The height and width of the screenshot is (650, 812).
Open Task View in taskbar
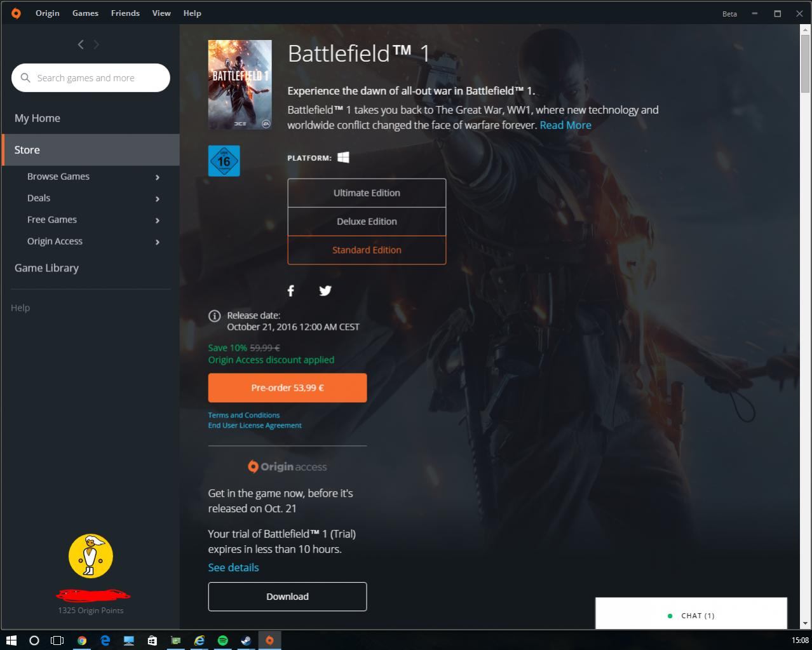[x=57, y=640]
